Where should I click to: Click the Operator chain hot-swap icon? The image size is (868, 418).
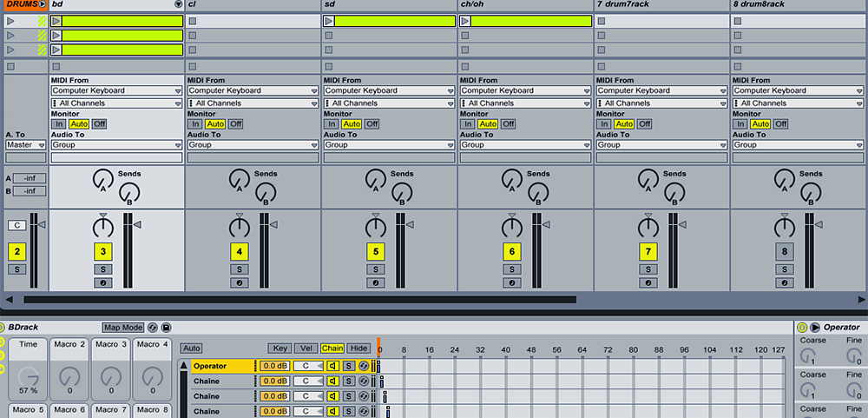[363, 367]
